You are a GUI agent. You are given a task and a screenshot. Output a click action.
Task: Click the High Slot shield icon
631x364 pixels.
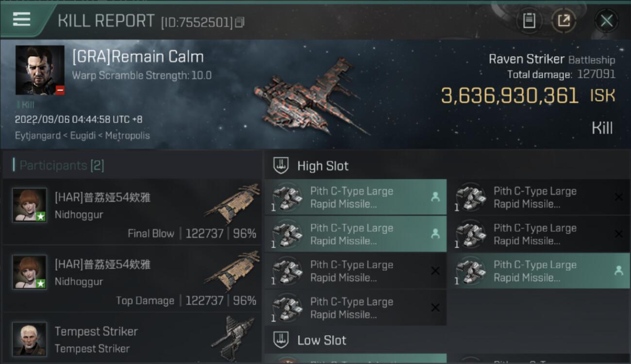[x=281, y=165]
